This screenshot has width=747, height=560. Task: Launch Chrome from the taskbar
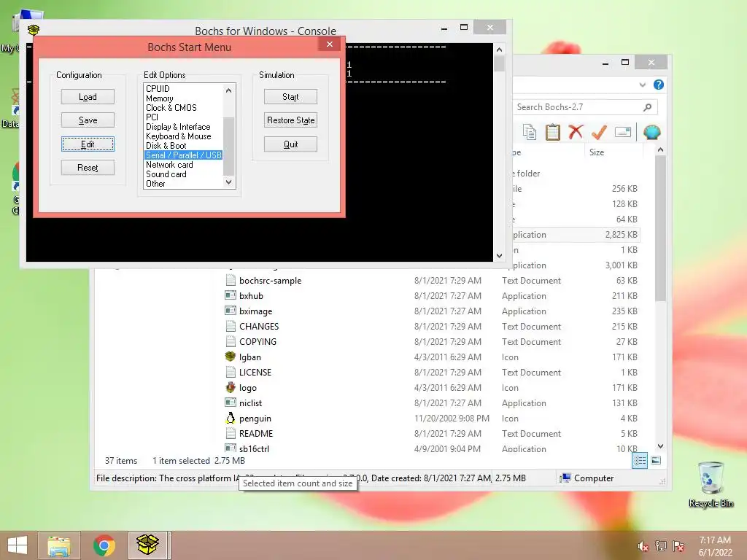pos(104,545)
